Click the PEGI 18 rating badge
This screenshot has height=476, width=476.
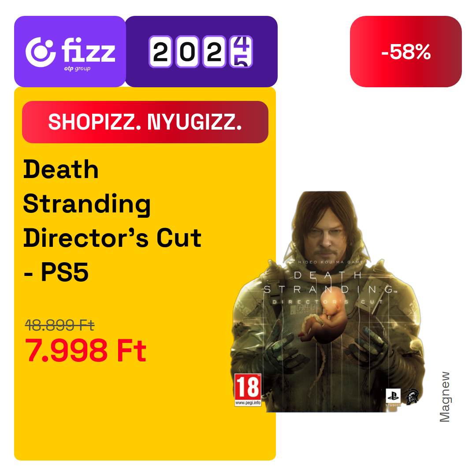click(x=248, y=390)
